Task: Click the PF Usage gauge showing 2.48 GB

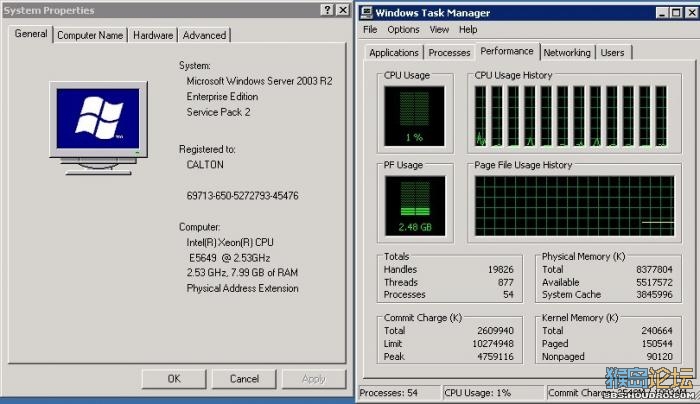Action: tap(415, 206)
